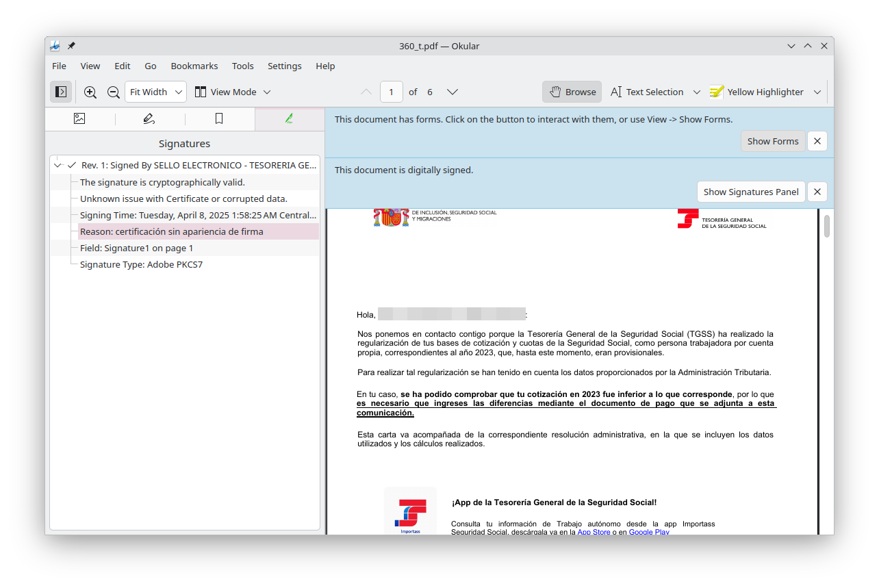
Task: Open the Bookmarks menu
Action: (194, 66)
